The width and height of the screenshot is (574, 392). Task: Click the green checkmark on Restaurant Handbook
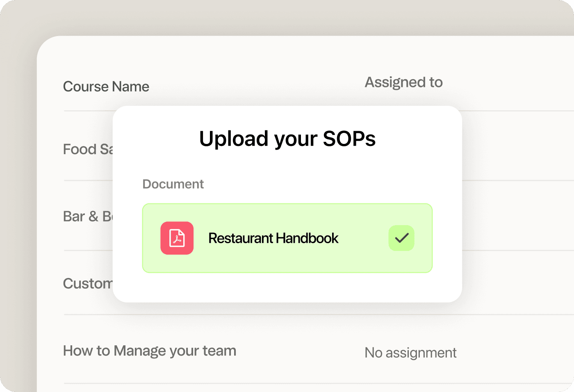[401, 238]
